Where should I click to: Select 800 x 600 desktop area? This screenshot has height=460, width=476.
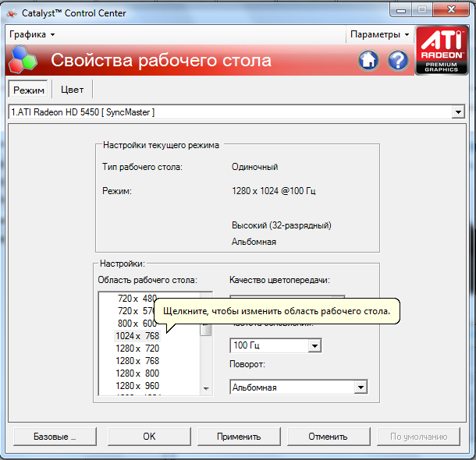tap(137, 324)
